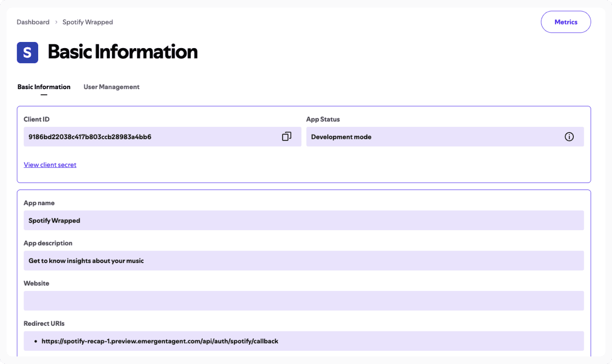Screen dimensions: 612x364
Task: Click the Website label
Action: (x=36, y=283)
